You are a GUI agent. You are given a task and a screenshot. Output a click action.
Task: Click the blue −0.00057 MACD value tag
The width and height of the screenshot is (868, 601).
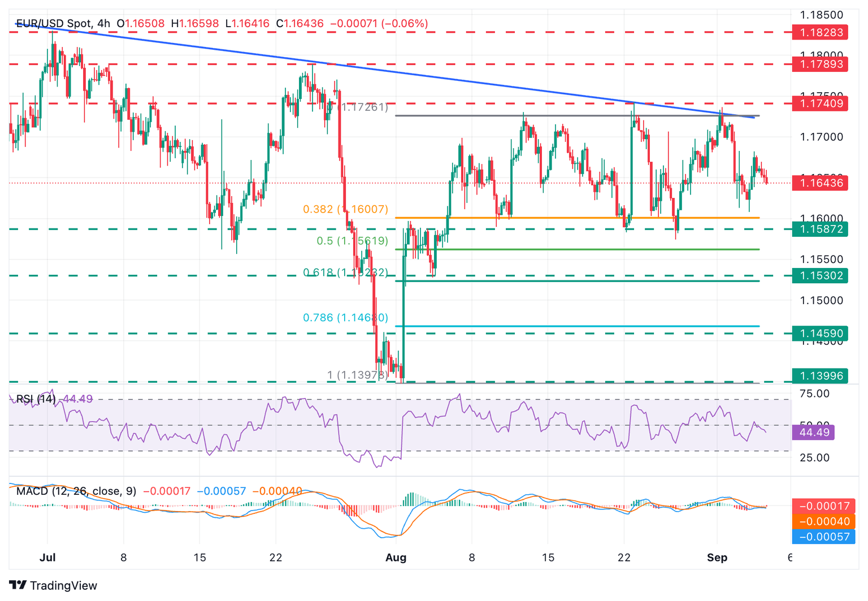click(x=823, y=537)
